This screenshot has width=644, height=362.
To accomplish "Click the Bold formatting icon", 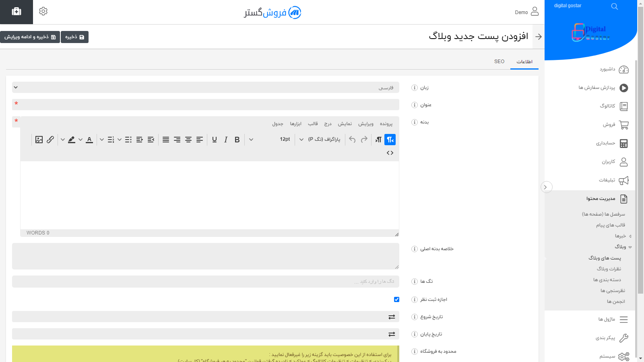I will click(x=237, y=140).
